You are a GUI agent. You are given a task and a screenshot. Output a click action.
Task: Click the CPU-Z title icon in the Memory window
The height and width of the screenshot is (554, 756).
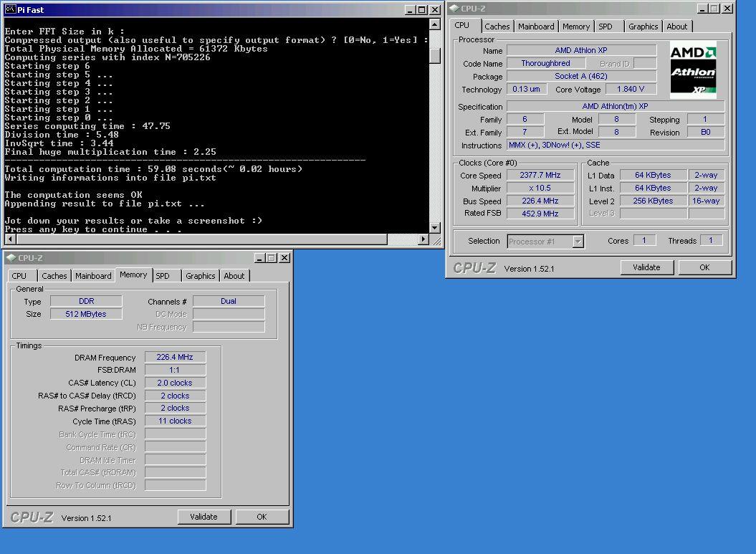tap(11, 258)
